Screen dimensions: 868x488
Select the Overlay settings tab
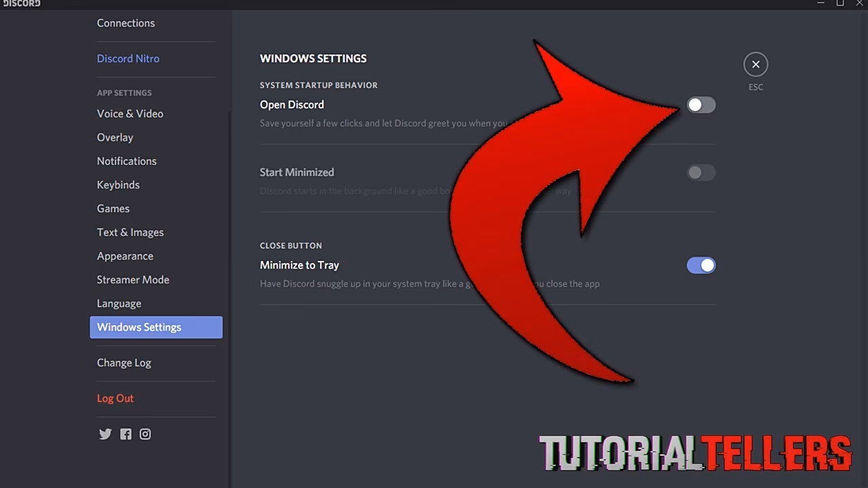point(115,138)
